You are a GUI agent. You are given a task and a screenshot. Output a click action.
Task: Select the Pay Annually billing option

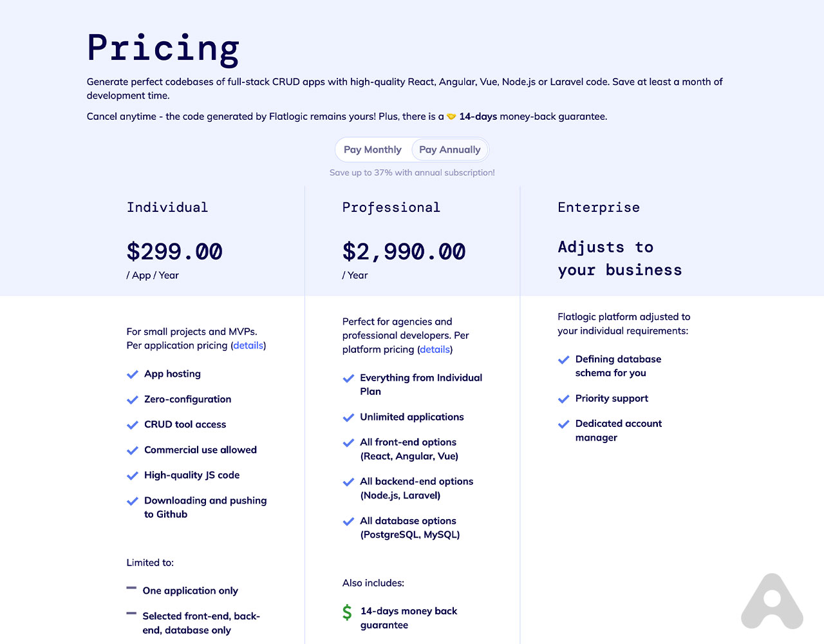[450, 149]
